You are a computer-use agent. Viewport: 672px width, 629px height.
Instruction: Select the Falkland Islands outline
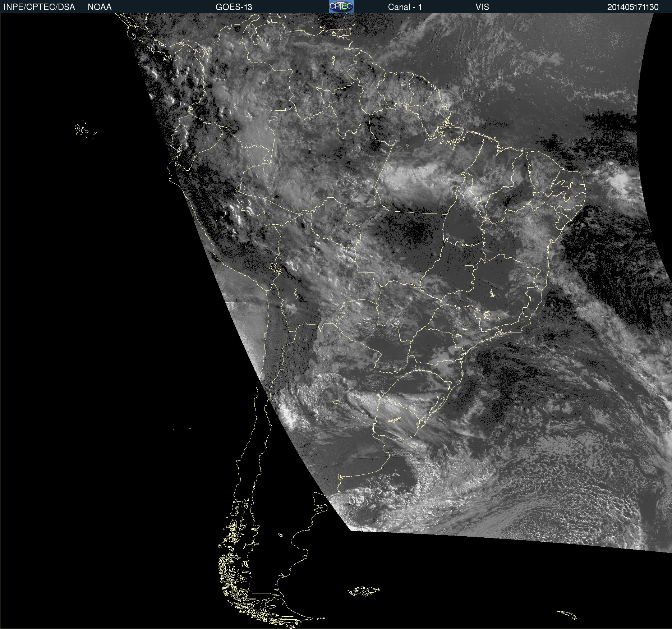point(364,591)
